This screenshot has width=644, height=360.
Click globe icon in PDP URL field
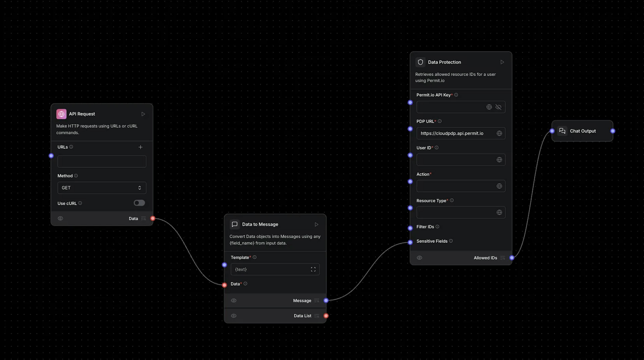click(x=499, y=133)
